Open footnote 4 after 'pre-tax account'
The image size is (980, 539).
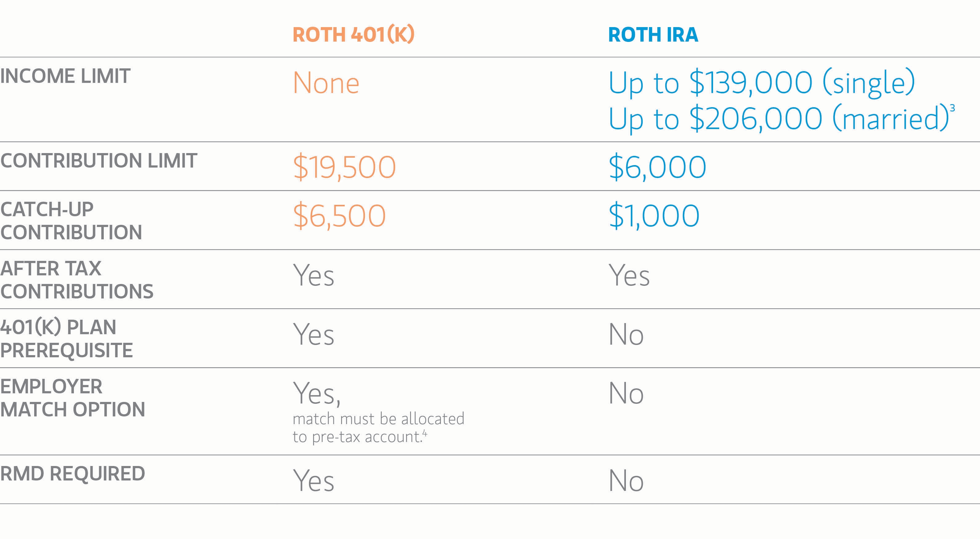425,433
